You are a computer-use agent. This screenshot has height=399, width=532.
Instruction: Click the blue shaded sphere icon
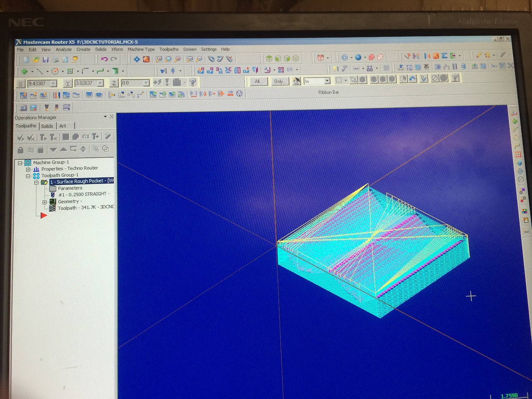click(358, 57)
